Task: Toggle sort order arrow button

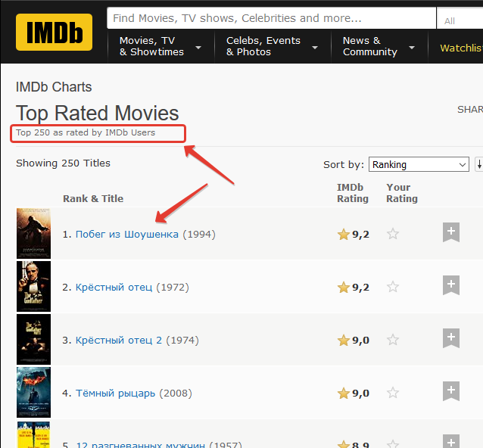Action: point(479,164)
